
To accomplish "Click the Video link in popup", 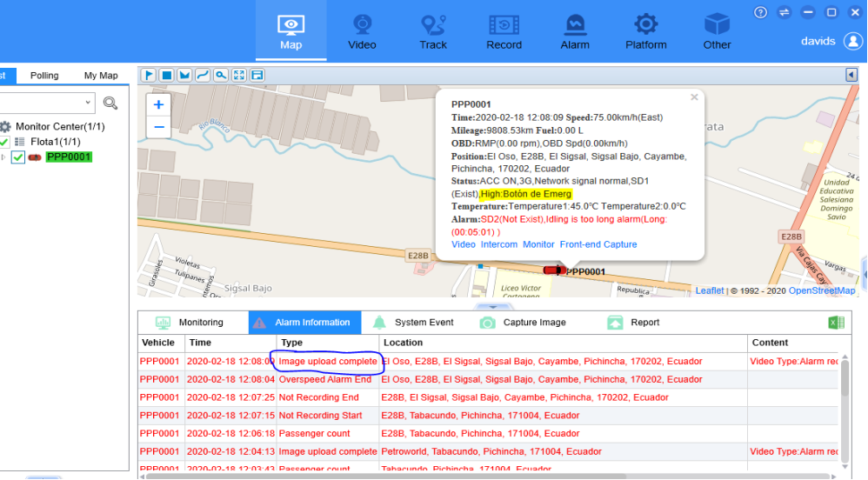I will [464, 244].
